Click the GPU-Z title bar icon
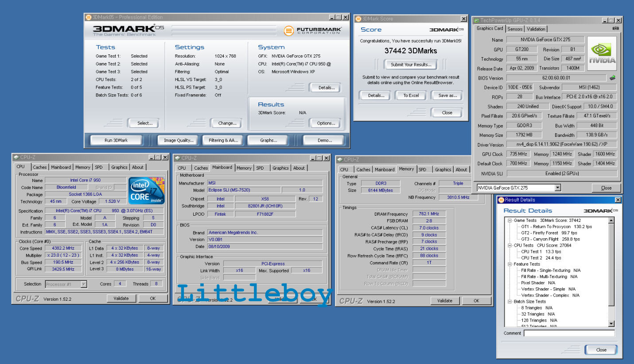Viewport: 634px width, 364px height. [x=476, y=20]
